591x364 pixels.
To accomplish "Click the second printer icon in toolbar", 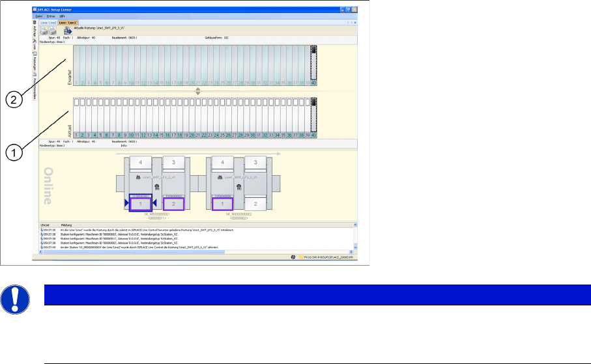I will pos(52,31).
